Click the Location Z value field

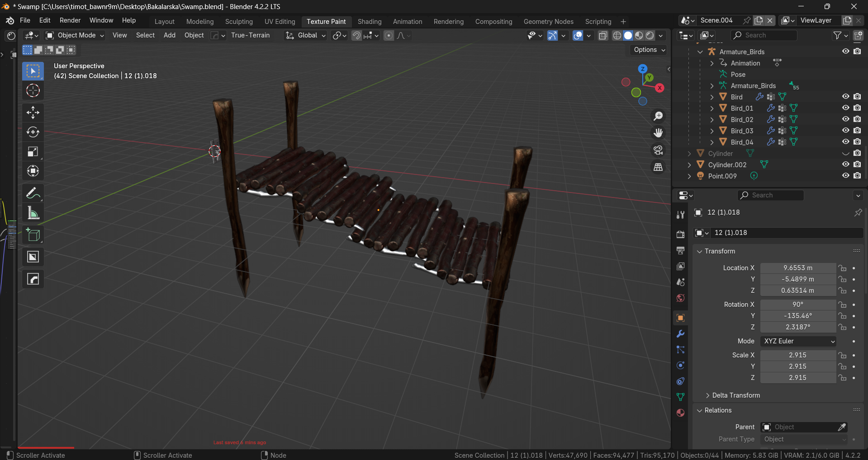tap(798, 291)
